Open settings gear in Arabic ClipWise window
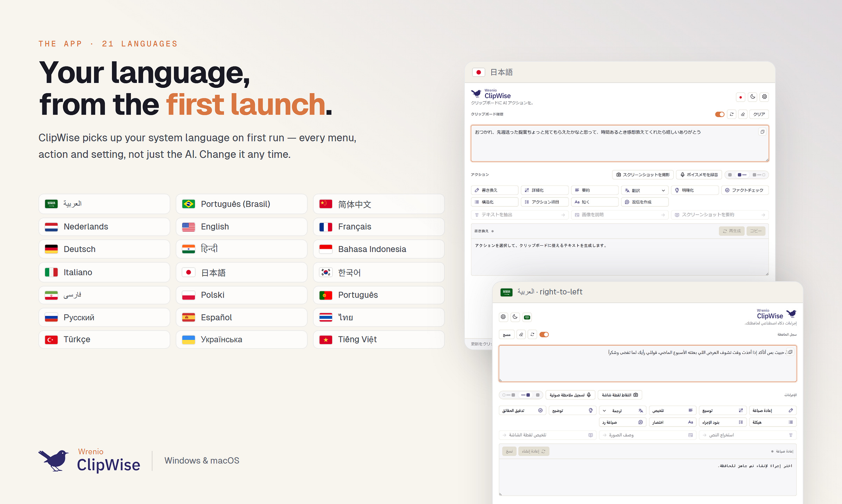 [503, 317]
